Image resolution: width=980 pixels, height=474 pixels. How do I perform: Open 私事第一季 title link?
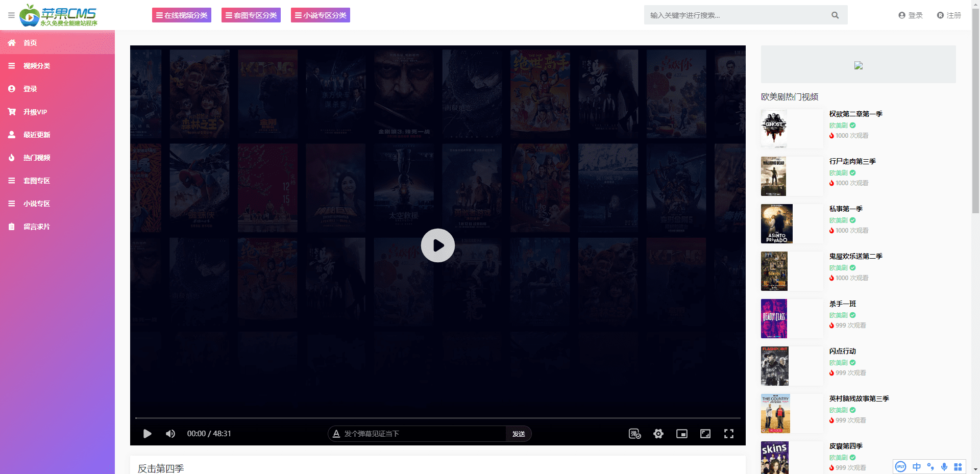point(846,209)
